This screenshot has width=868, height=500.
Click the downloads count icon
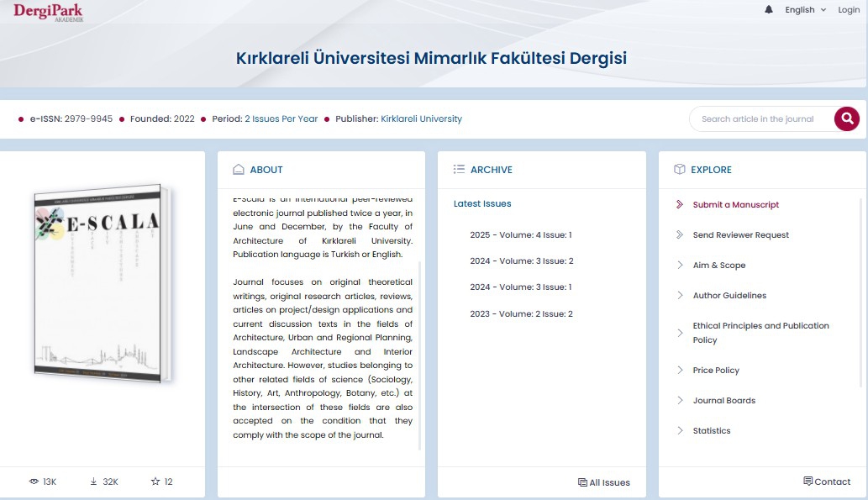tap(93, 482)
